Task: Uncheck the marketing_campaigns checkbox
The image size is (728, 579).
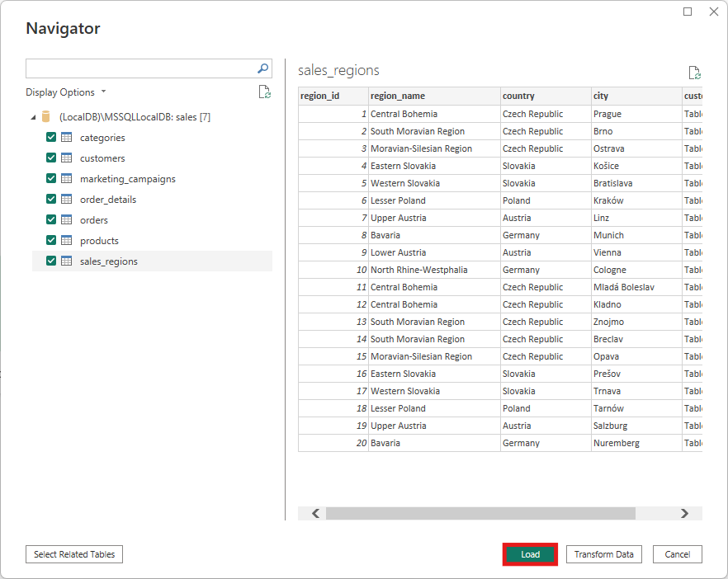Action: (51, 178)
